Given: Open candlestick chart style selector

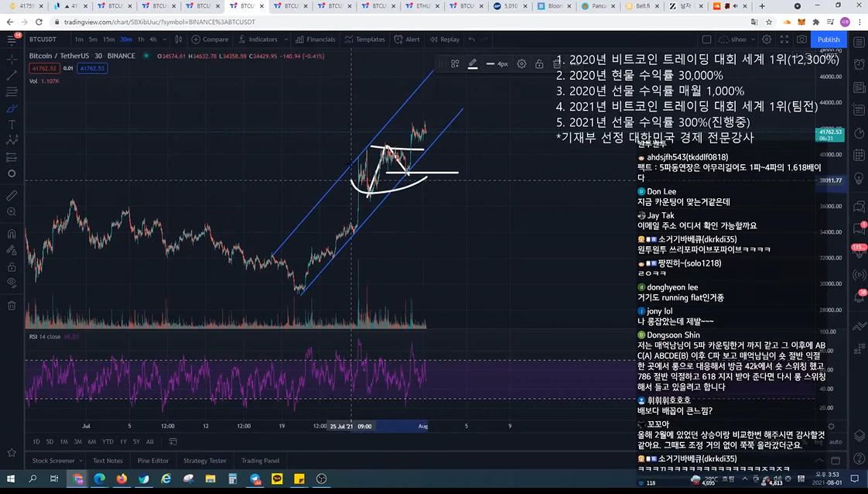Looking at the screenshot, I should 178,39.
